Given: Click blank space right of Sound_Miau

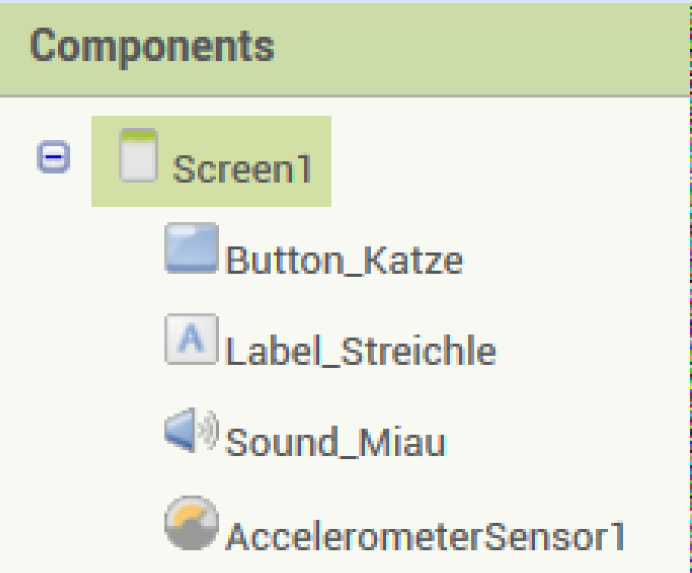Looking at the screenshot, I should (565, 443).
